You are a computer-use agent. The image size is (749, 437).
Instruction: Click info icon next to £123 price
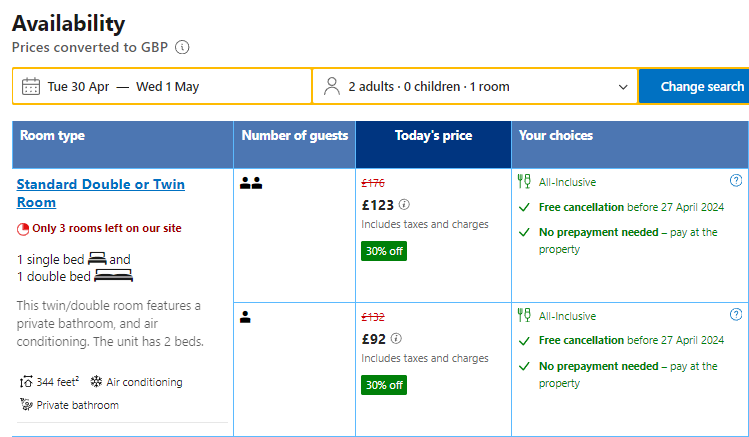click(x=404, y=204)
